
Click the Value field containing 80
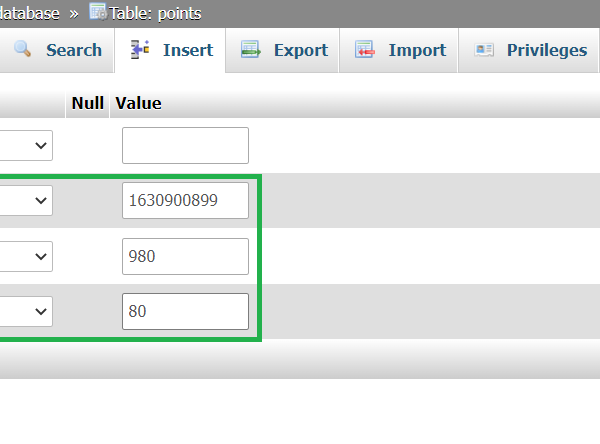click(x=185, y=312)
